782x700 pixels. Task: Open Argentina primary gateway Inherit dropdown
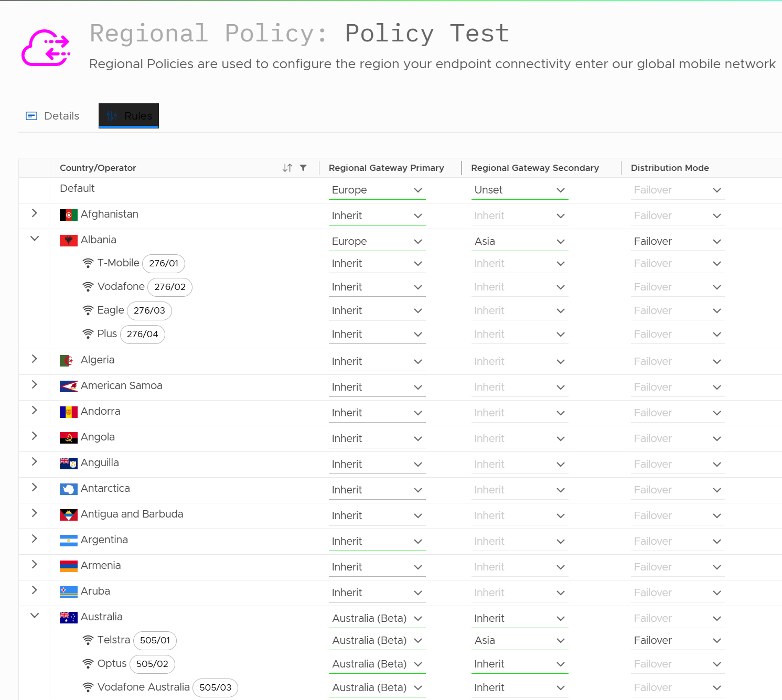[377, 541]
